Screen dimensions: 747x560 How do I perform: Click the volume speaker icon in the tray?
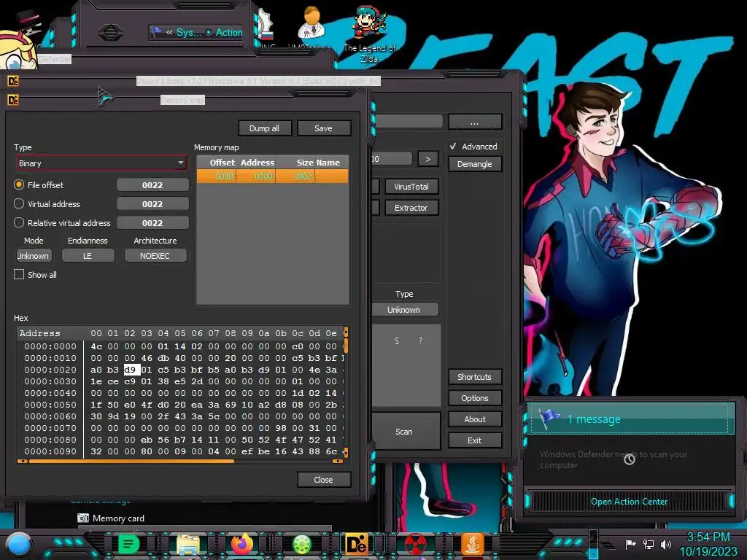666,544
